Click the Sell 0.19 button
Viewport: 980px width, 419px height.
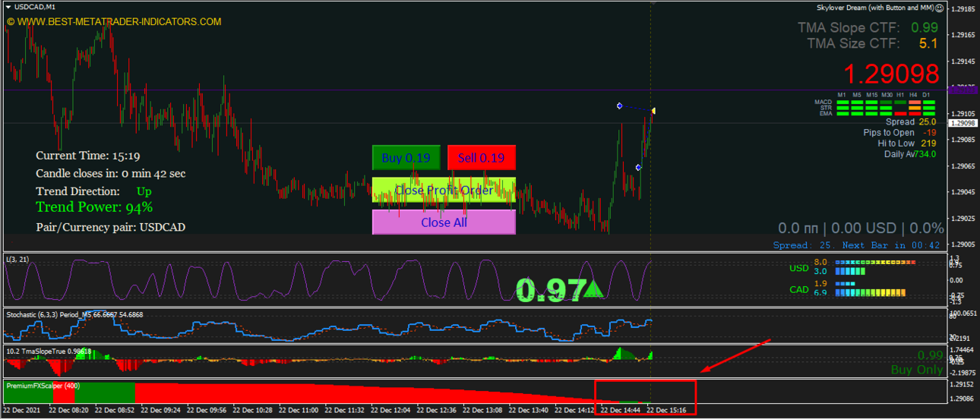point(482,158)
